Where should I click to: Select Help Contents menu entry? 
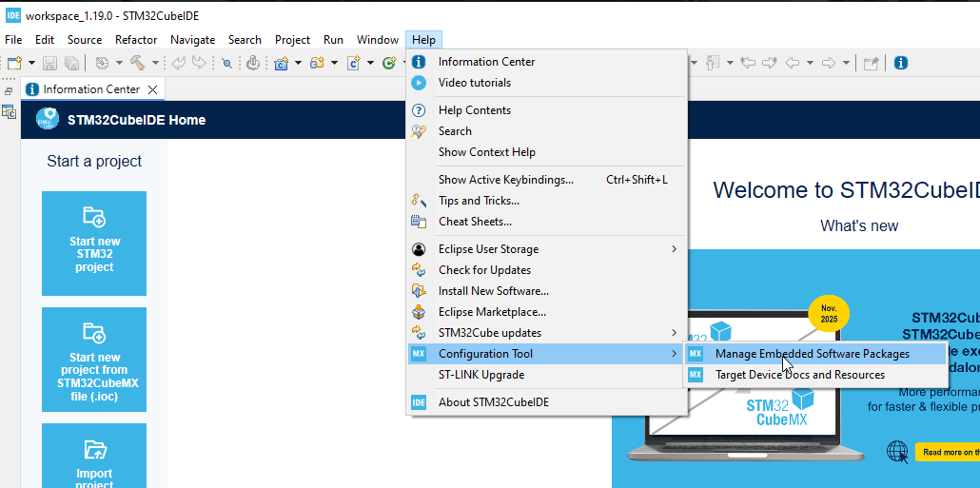(x=547, y=110)
